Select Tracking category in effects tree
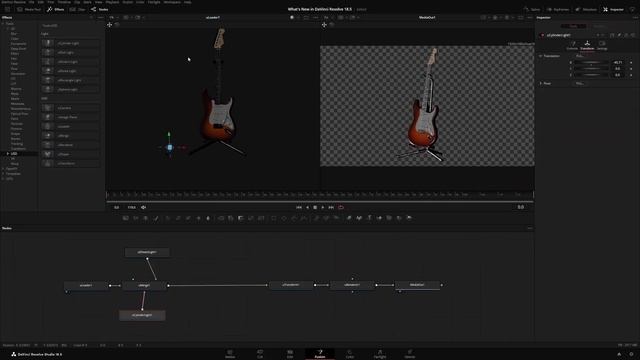Screen dimensions: 640x360 (x=17, y=144)
